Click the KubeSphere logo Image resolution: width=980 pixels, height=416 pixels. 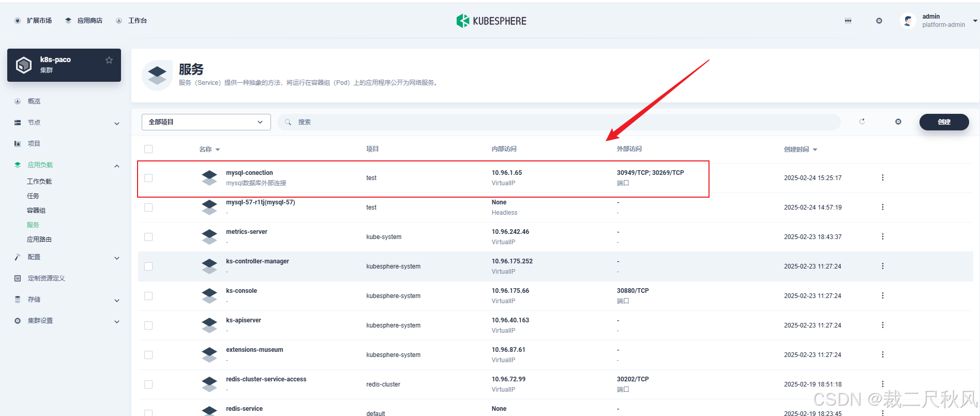pos(491,21)
